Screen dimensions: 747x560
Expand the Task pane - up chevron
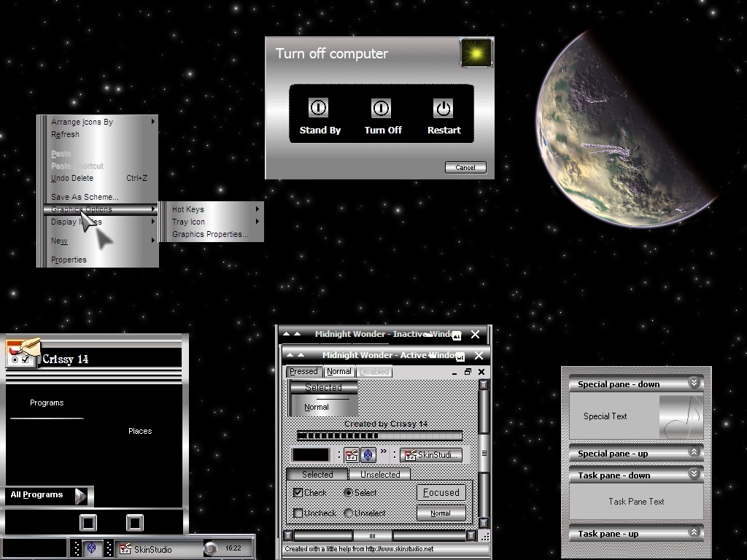click(x=694, y=532)
